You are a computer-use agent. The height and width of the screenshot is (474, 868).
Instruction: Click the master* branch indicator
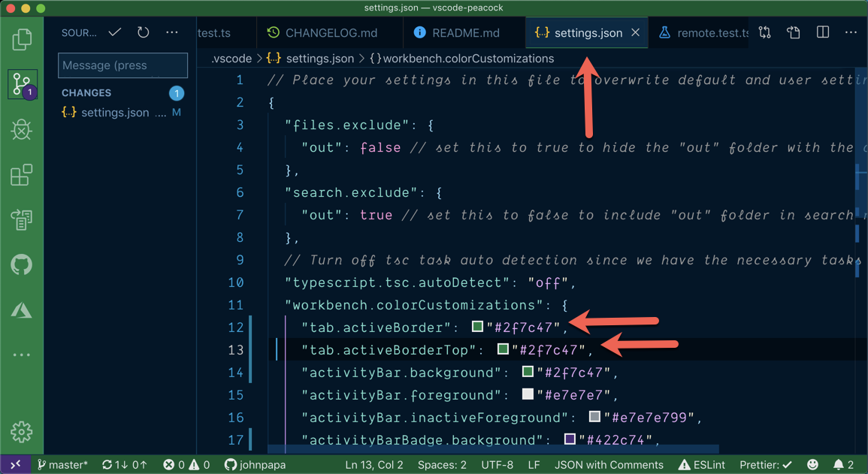(62, 464)
